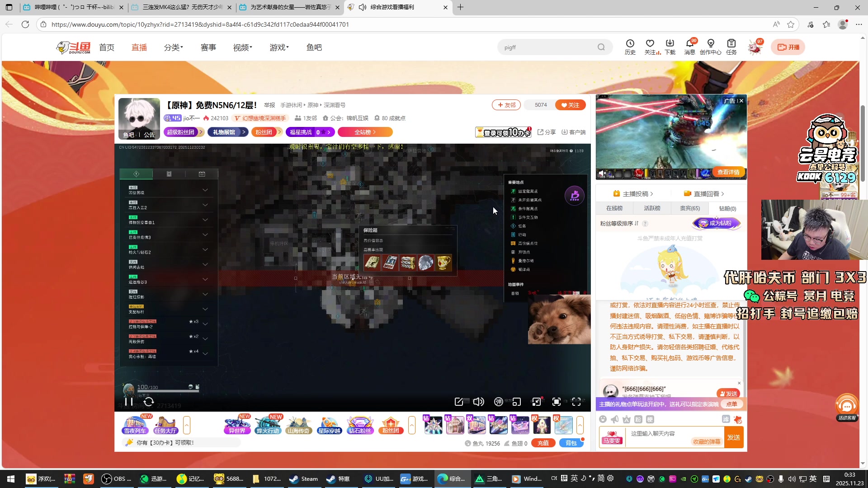Click the red 关注 follow button
This screenshot has width=868, height=488.
click(x=570, y=104)
